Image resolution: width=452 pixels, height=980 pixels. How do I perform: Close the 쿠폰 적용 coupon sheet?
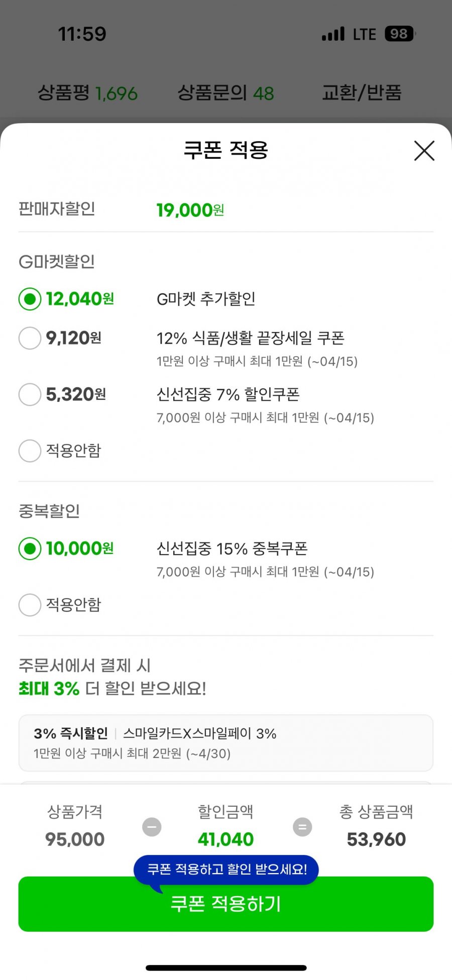click(x=424, y=150)
